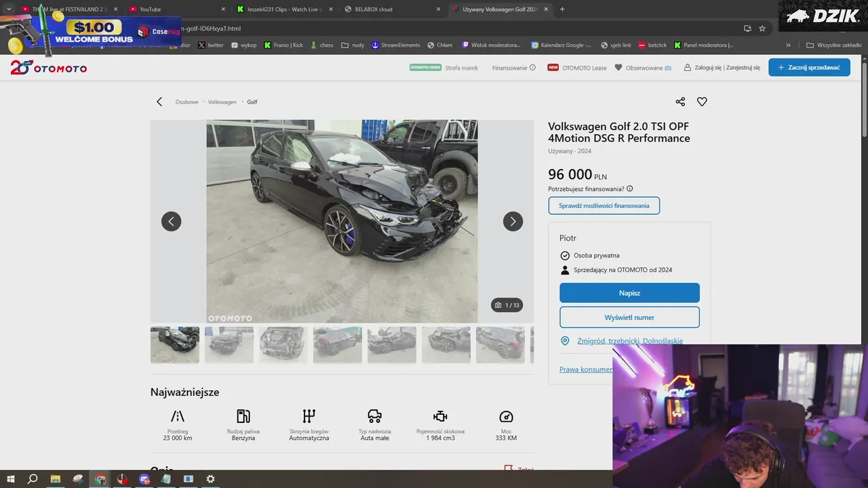Switch to BELABOX cloud tab
Image resolution: width=868 pixels, height=488 pixels.
[391, 9]
